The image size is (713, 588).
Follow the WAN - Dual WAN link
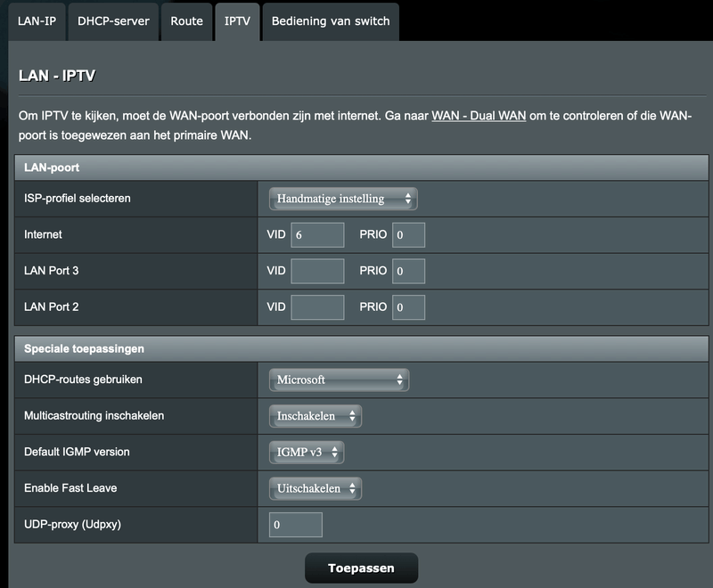tap(479, 116)
